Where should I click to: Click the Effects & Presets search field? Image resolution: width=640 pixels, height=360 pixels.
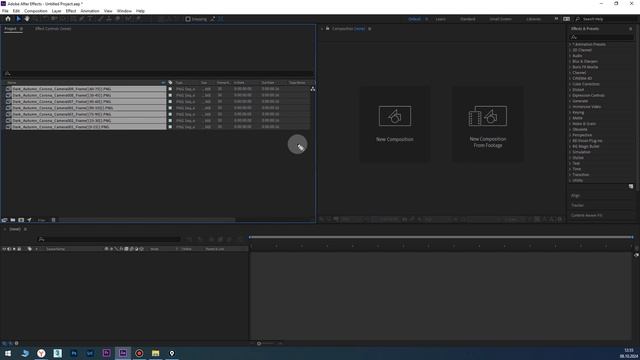pyautogui.click(x=602, y=37)
